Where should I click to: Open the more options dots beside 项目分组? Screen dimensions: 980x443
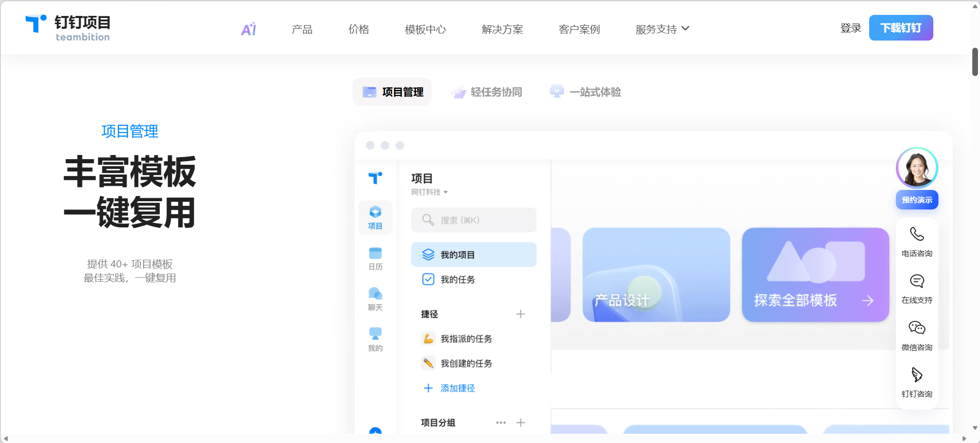click(x=501, y=422)
